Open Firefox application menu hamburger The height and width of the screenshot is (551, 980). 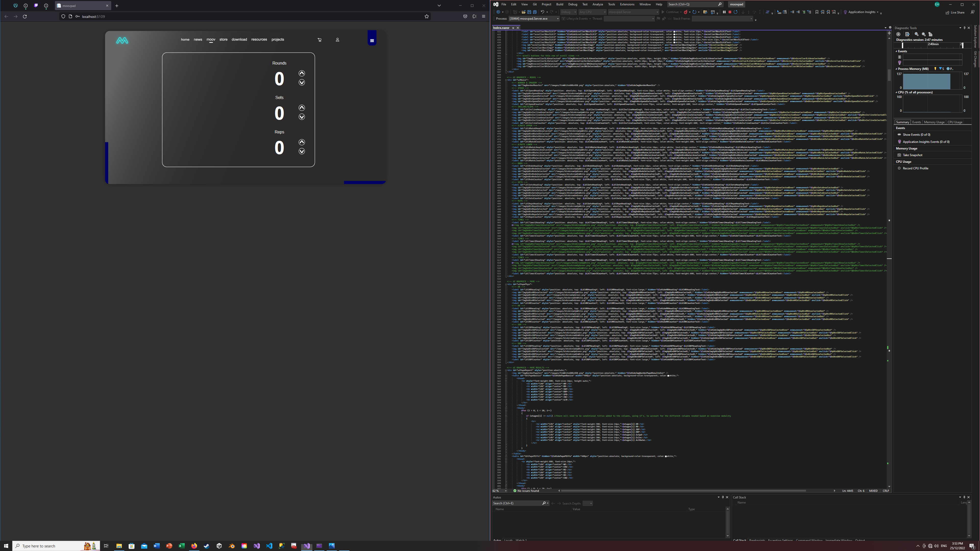484,16
